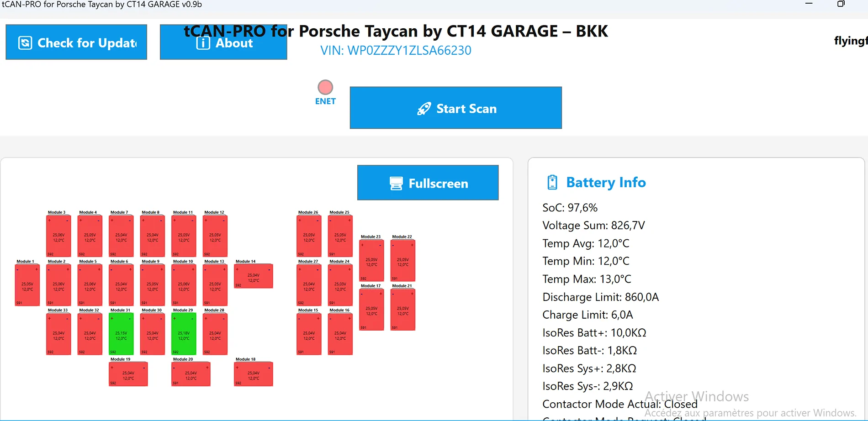Click the IsoRes Batt-: 1,8KΩ line
The image size is (868, 421).
(x=589, y=351)
